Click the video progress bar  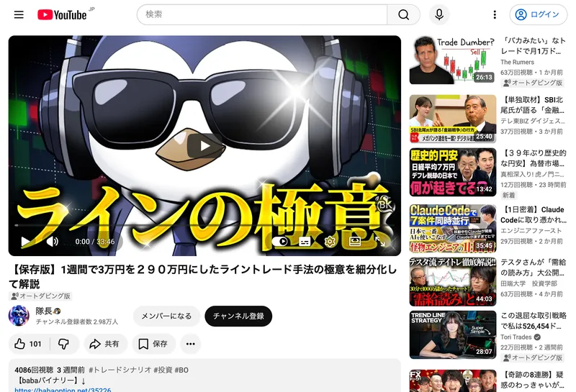(x=204, y=225)
